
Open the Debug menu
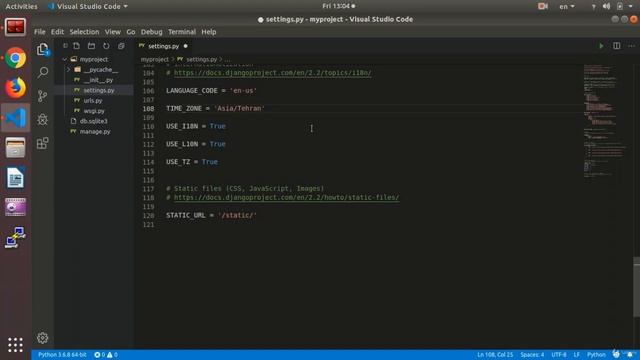[151, 32]
